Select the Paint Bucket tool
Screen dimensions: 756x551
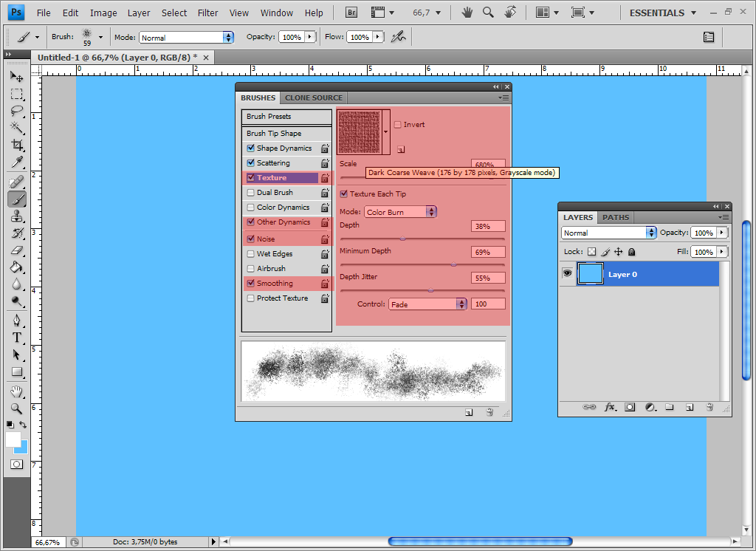point(16,267)
